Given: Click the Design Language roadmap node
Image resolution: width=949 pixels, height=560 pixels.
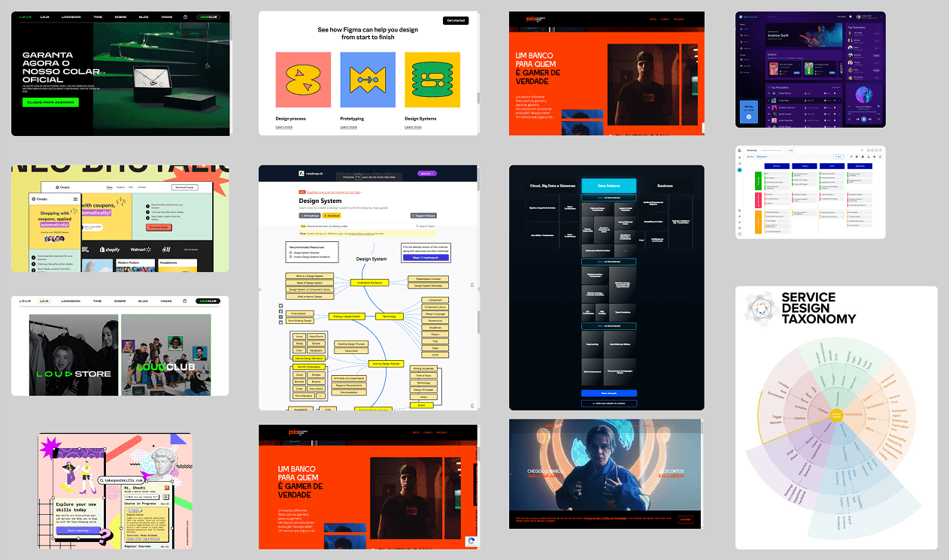Looking at the screenshot, I should pos(435,313).
